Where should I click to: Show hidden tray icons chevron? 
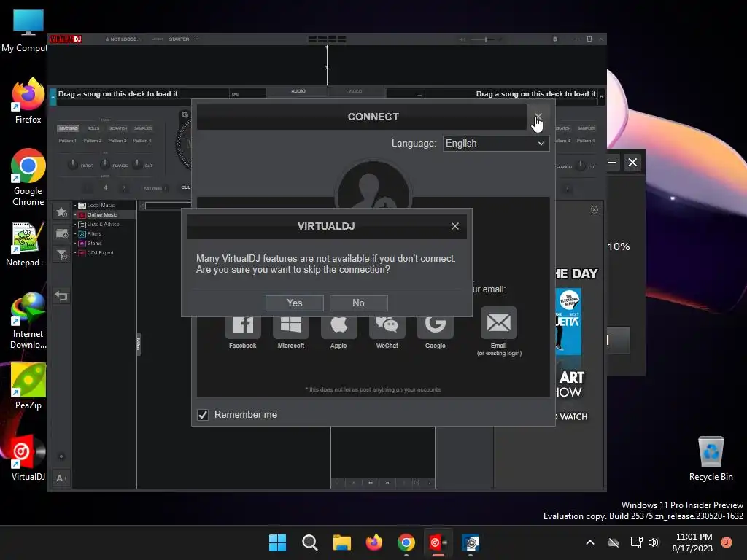pyautogui.click(x=589, y=542)
